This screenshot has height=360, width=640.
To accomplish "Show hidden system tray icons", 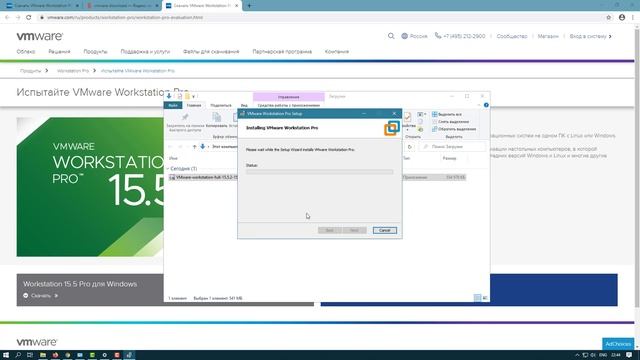I will [x=577, y=355].
